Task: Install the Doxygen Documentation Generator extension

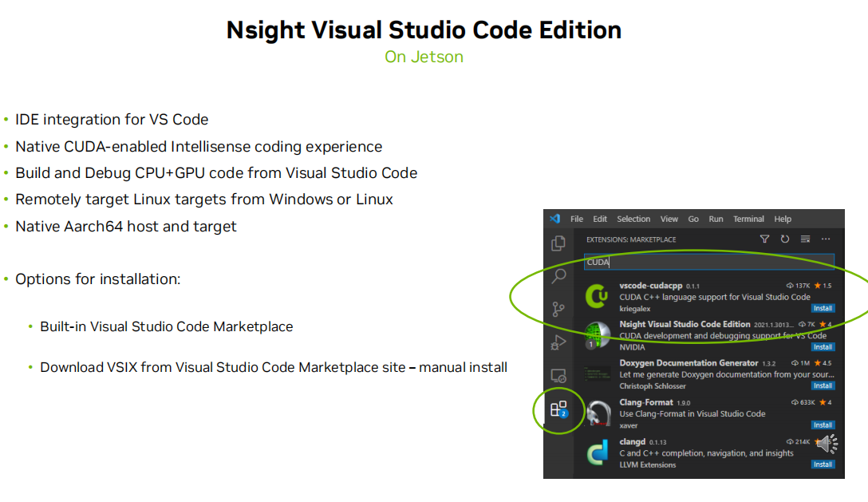Action: coord(823,384)
